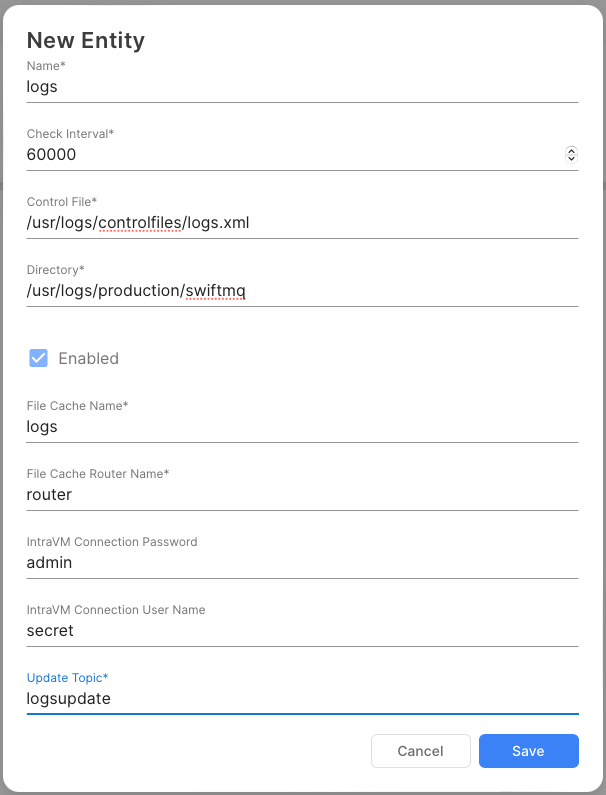Click the blue Update Topic label
Viewport: 606px width, 795px height.
(67, 678)
